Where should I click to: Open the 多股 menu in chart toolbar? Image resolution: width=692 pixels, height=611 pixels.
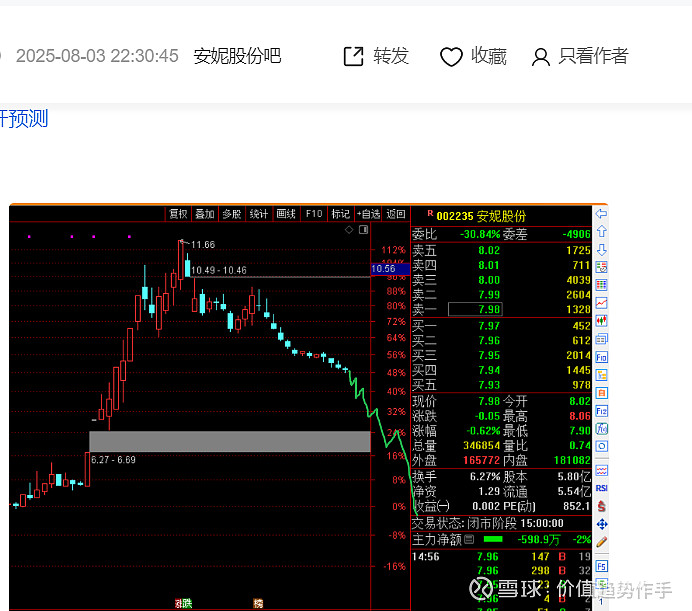[x=232, y=214]
